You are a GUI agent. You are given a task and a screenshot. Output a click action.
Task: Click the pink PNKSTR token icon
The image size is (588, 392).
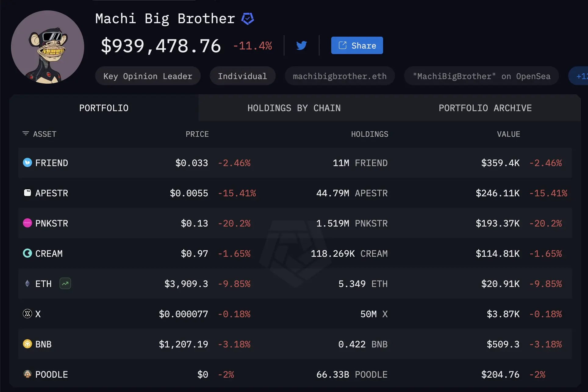point(27,223)
